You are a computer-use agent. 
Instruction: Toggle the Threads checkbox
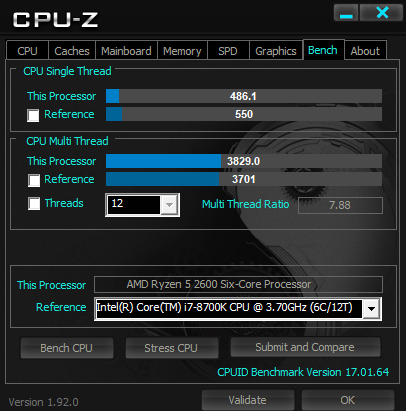tap(34, 204)
